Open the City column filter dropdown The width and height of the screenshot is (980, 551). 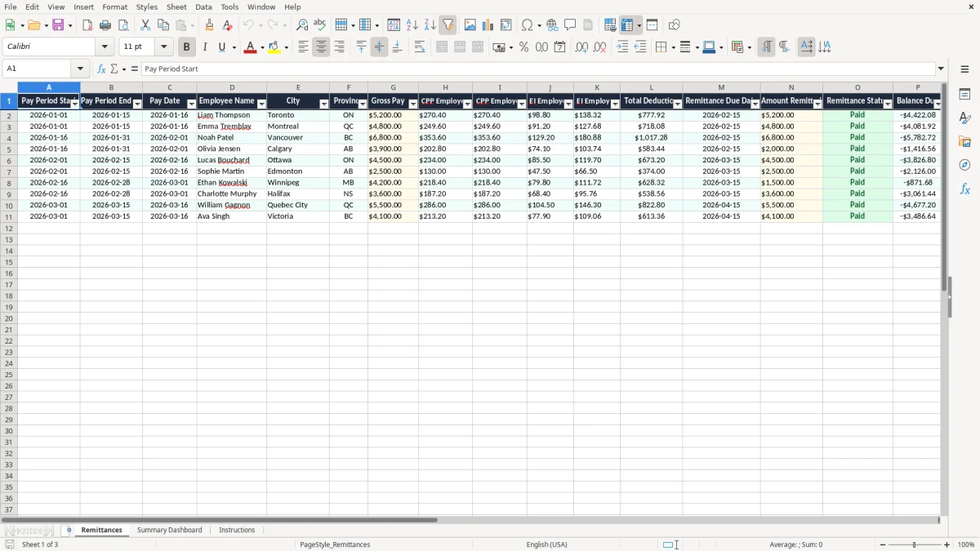click(x=323, y=104)
